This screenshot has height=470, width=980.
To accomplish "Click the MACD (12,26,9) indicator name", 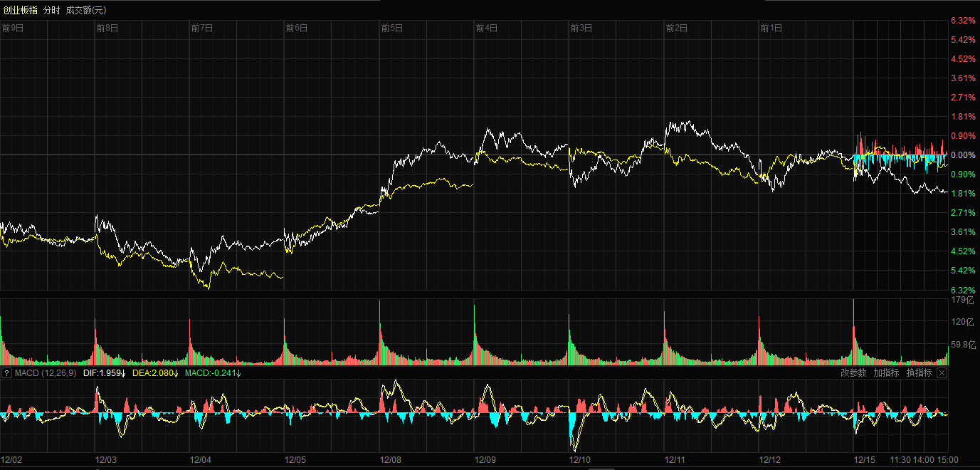I will click(x=46, y=373).
